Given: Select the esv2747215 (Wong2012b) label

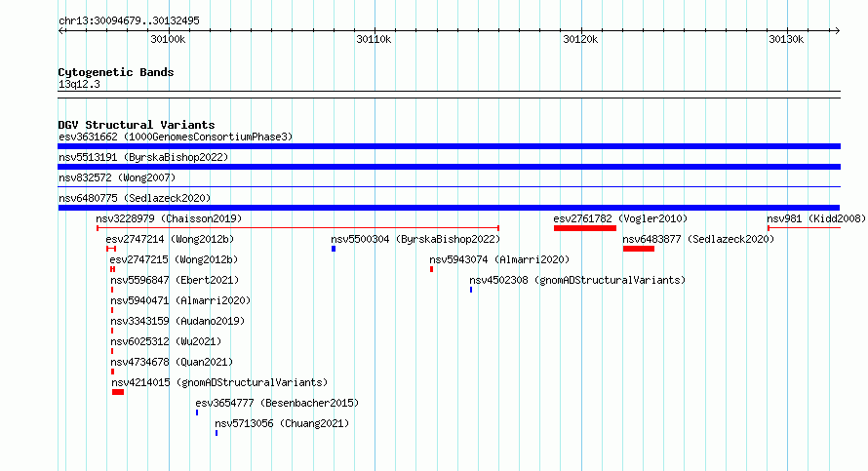Looking at the screenshot, I should 174,259.
